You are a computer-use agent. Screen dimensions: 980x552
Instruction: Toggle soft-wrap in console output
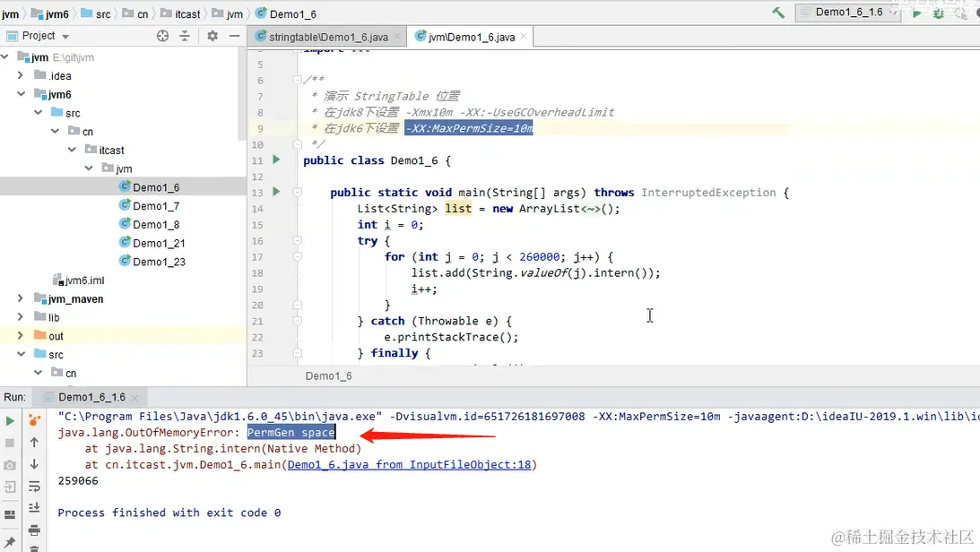34,487
